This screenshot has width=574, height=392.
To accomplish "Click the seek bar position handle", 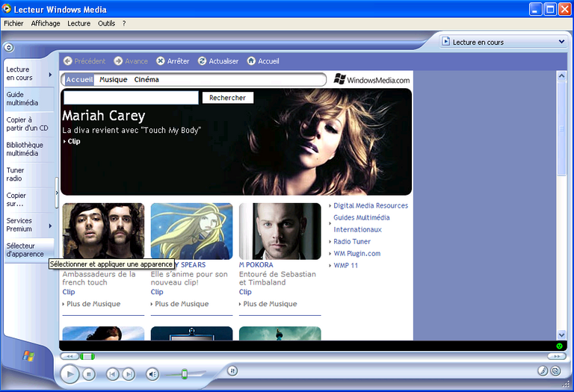I will [x=87, y=356].
